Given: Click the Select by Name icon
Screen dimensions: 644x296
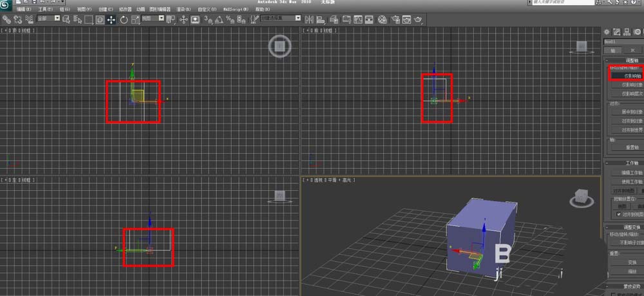Looking at the screenshot, I should coord(77,19).
